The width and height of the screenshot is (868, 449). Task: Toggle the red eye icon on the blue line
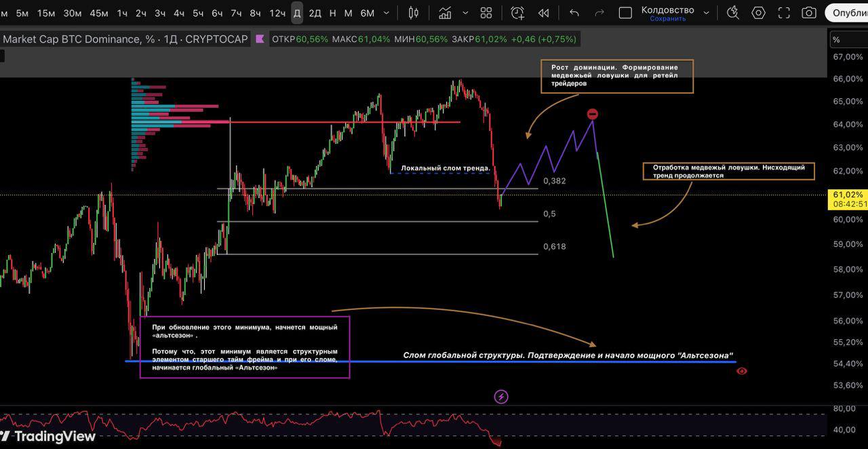[x=742, y=371]
